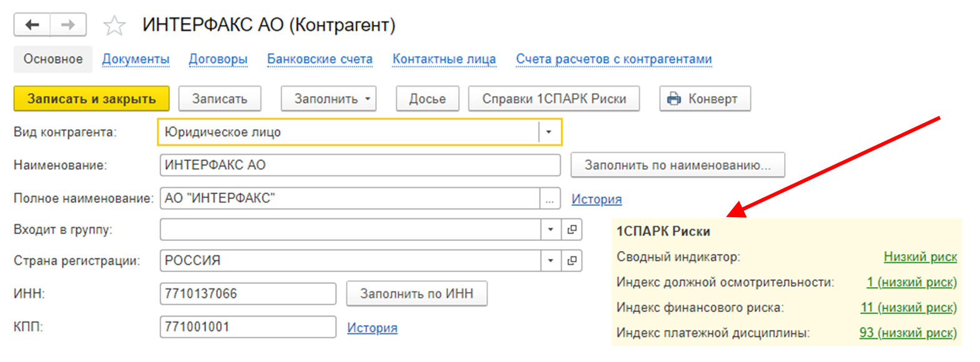Open country record icon beside Страна регистрации
Viewport: 980px width, 362px height.
pyautogui.click(x=572, y=261)
